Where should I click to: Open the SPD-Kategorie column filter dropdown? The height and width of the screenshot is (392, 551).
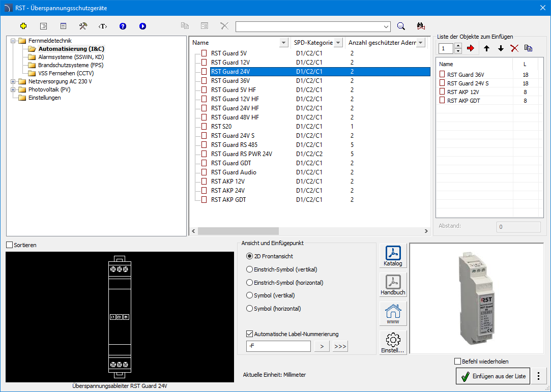tap(338, 43)
